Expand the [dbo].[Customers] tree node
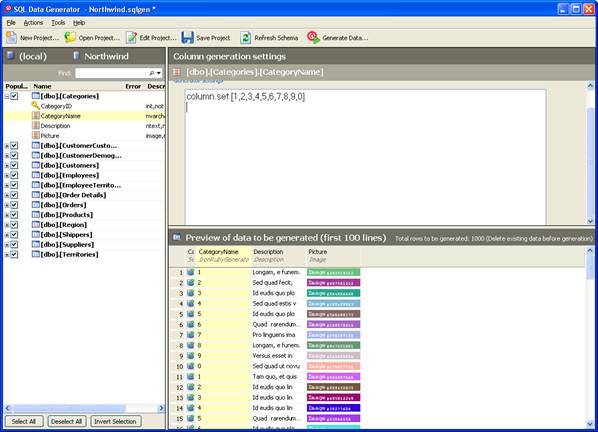The width and height of the screenshot is (598, 432). click(6, 166)
